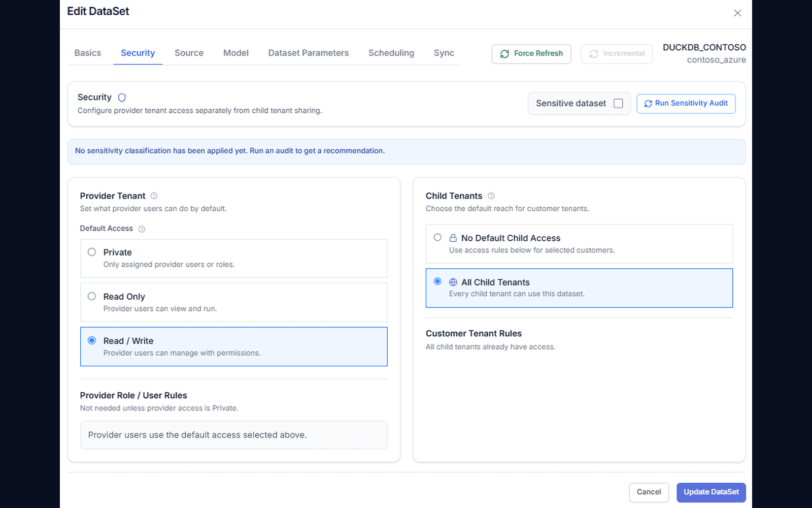This screenshot has height=508, width=812.
Task: Click help icon next to Default Access
Action: pyautogui.click(x=142, y=229)
